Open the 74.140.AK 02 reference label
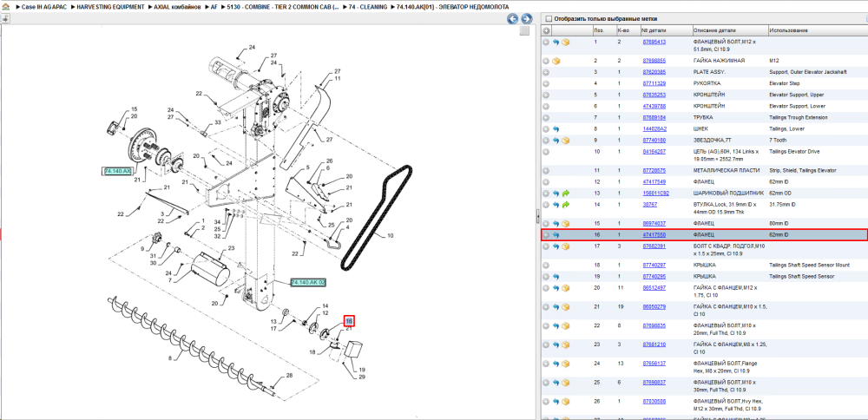This screenshot has height=420, width=868. [308, 282]
